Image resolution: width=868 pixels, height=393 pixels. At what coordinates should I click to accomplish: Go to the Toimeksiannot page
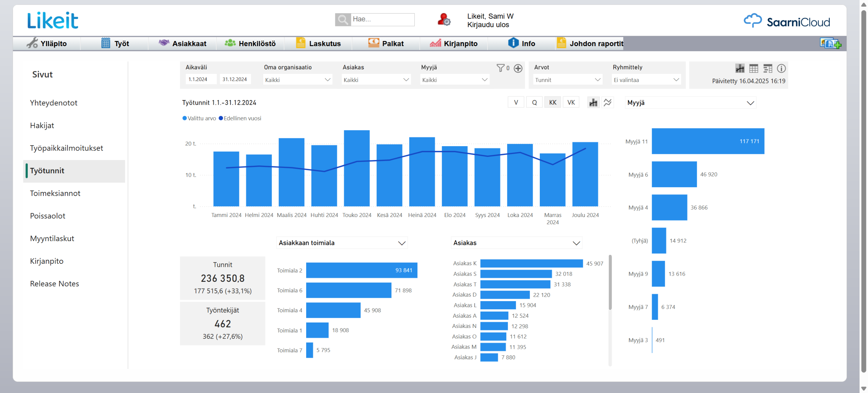click(x=55, y=193)
